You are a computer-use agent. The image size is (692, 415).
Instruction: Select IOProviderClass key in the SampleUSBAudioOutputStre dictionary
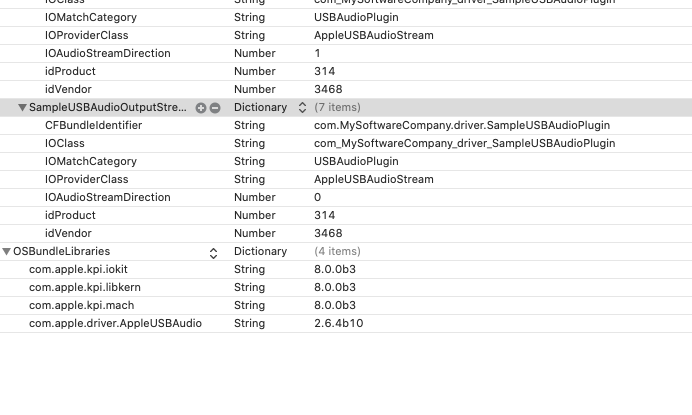(x=86, y=179)
